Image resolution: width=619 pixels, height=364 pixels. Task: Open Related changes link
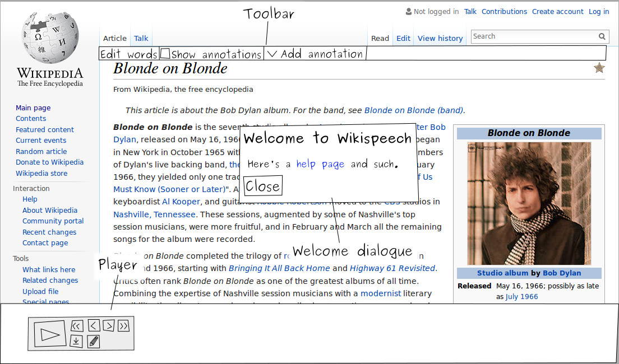[x=50, y=280]
